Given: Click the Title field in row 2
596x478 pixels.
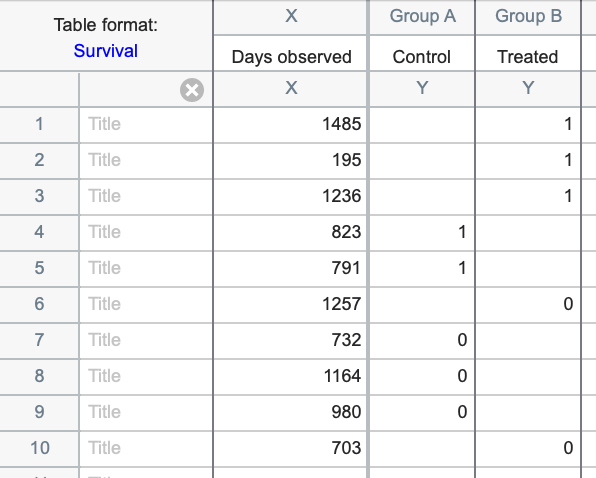Looking at the screenshot, I should tap(146, 160).
